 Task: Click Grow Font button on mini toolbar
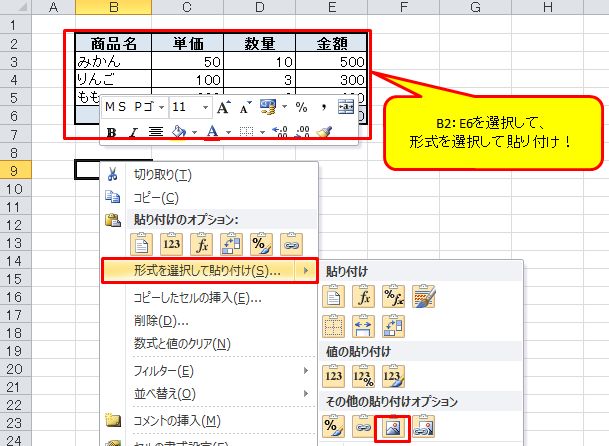tap(224, 107)
